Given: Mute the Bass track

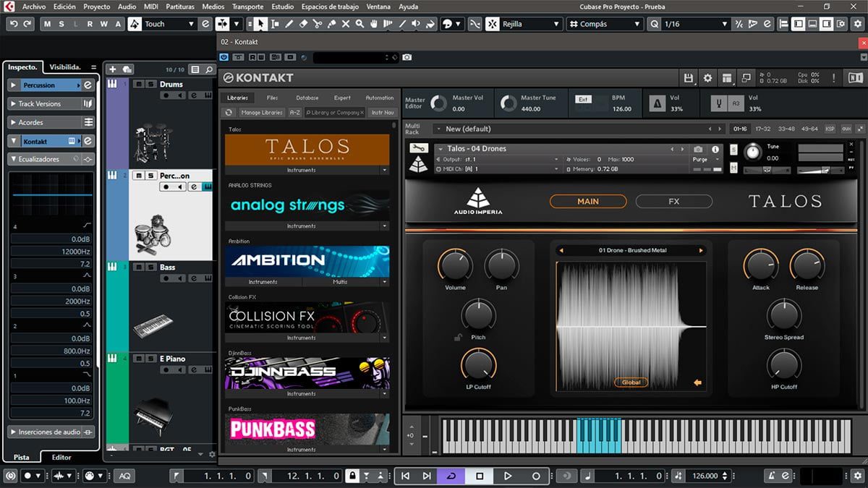Looking at the screenshot, I should point(139,267).
